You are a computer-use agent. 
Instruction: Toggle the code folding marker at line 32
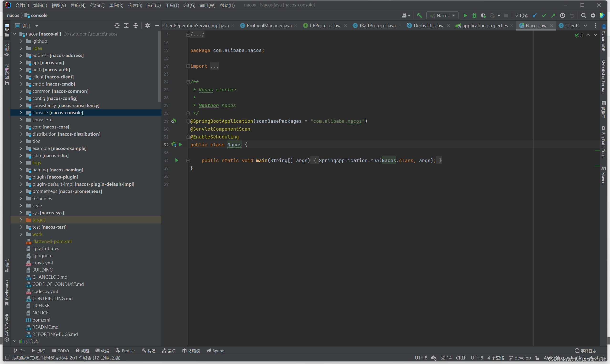click(x=187, y=145)
